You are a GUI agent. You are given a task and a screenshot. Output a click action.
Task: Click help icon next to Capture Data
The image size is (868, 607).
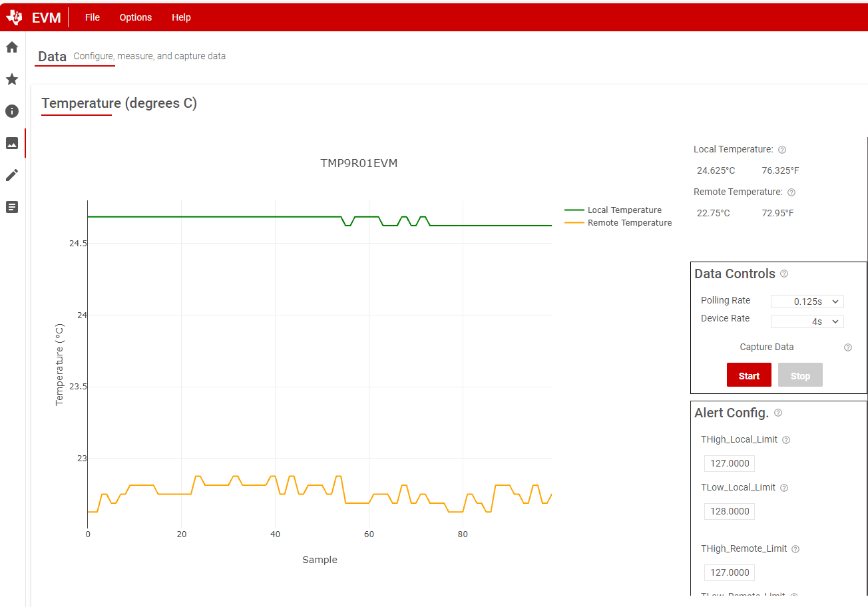point(848,347)
